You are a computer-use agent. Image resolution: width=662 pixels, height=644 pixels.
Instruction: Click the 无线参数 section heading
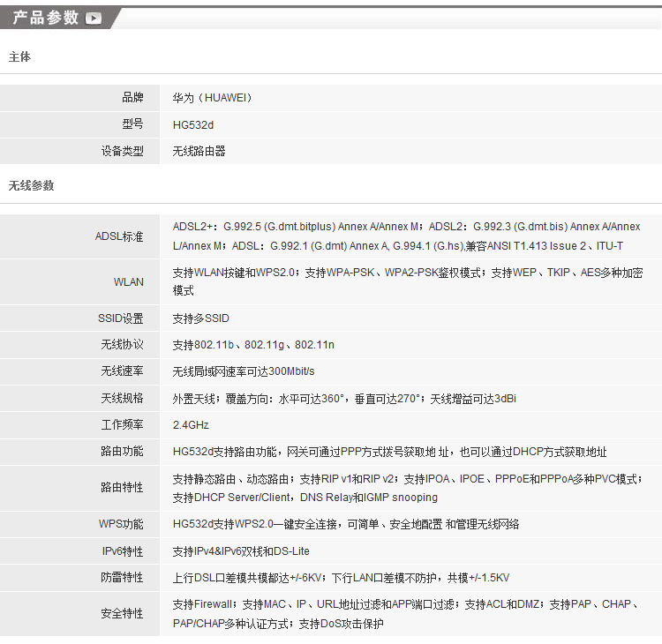point(31,185)
